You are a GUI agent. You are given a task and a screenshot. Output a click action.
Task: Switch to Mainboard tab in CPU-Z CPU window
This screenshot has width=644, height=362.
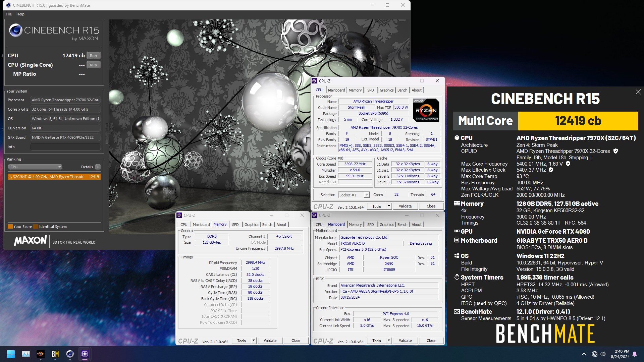(336, 90)
